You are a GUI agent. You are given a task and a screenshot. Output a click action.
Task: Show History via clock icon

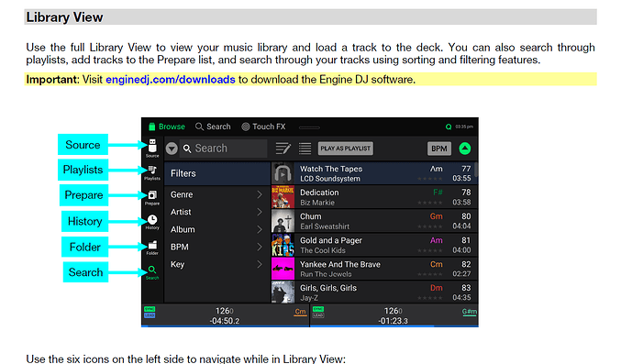152,222
